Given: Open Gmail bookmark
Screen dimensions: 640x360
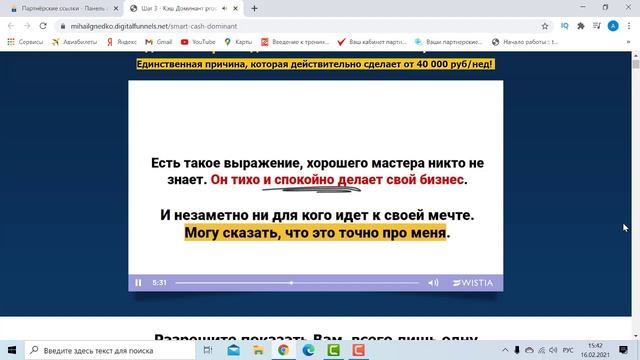Looking at the screenshot, I should click(159, 42).
